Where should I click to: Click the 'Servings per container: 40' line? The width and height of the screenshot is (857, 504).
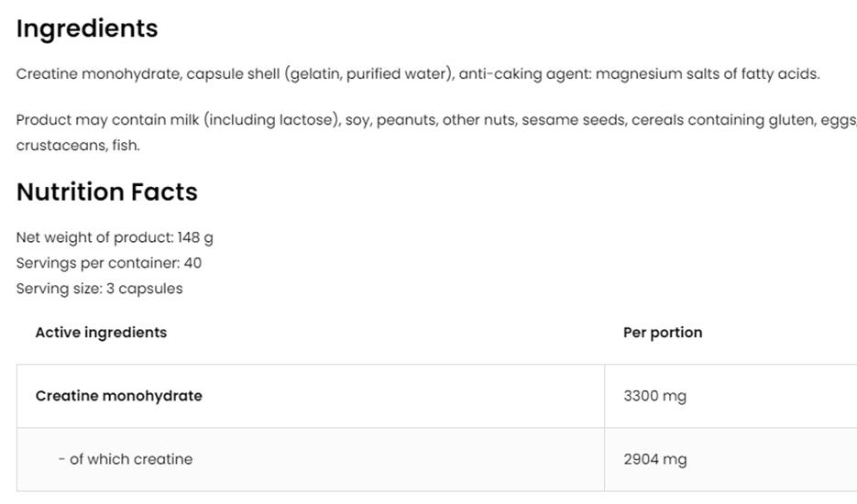pyautogui.click(x=108, y=263)
